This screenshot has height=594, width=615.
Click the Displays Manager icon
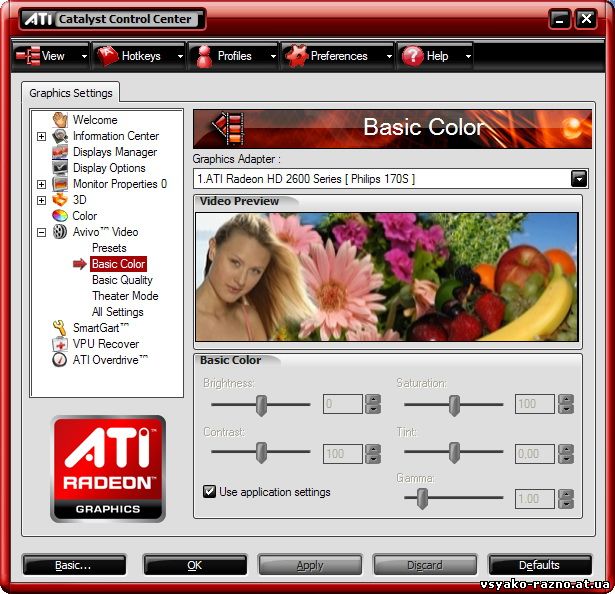[x=60, y=152]
